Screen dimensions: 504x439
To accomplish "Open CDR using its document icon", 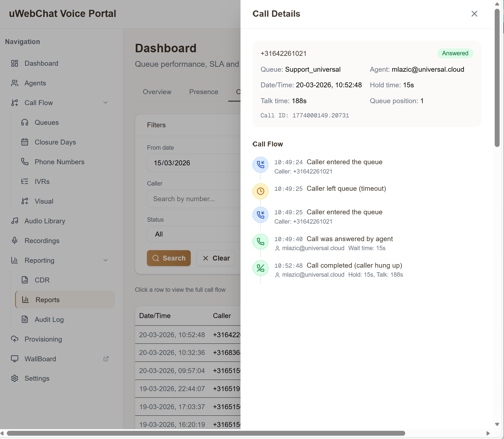I will [x=25, y=280].
